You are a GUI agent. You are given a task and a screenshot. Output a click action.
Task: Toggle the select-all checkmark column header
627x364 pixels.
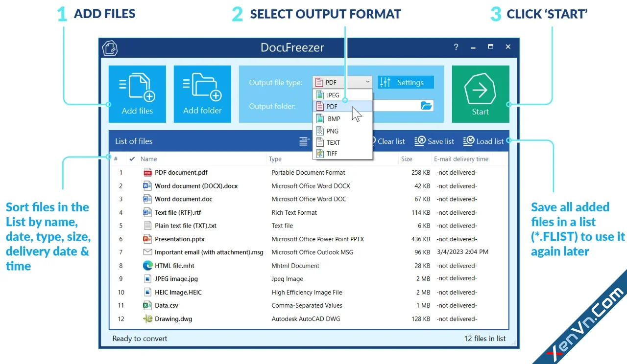[x=132, y=159]
